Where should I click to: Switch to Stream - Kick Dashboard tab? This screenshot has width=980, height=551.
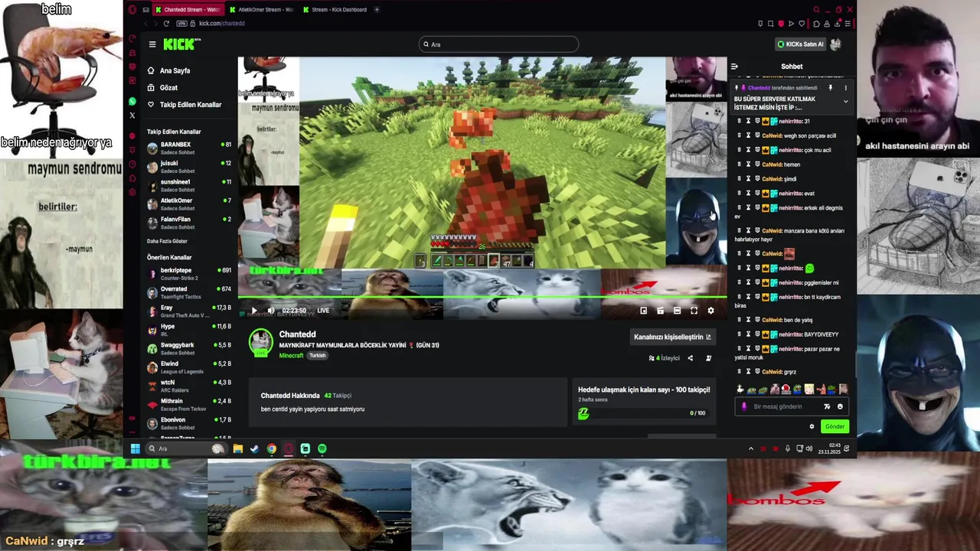[335, 10]
